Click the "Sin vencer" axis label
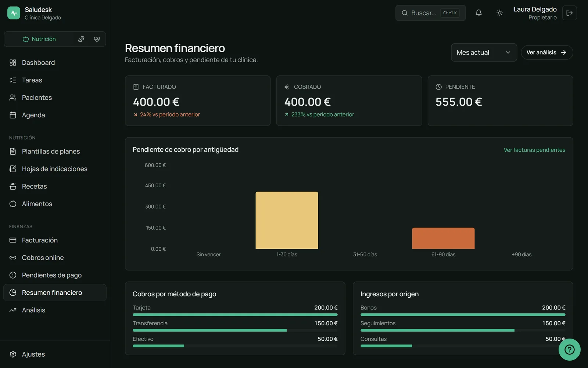The image size is (588, 368). coord(208,255)
